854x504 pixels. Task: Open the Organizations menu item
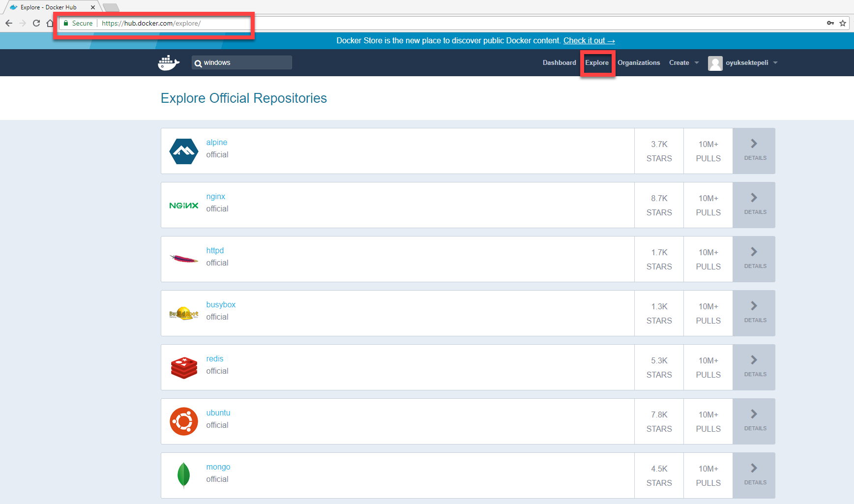coord(639,63)
